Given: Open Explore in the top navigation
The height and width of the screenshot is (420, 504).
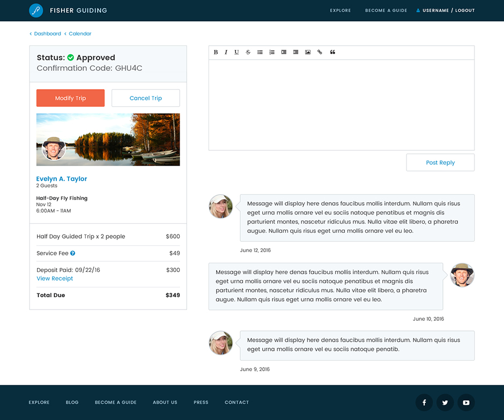Looking at the screenshot, I should click(x=340, y=10).
